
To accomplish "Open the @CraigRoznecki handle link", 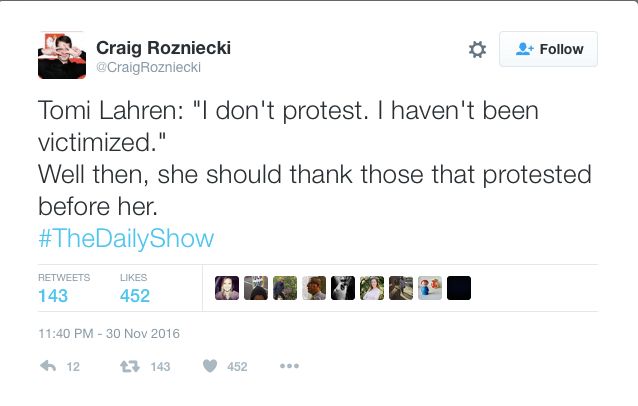I will click(148, 67).
